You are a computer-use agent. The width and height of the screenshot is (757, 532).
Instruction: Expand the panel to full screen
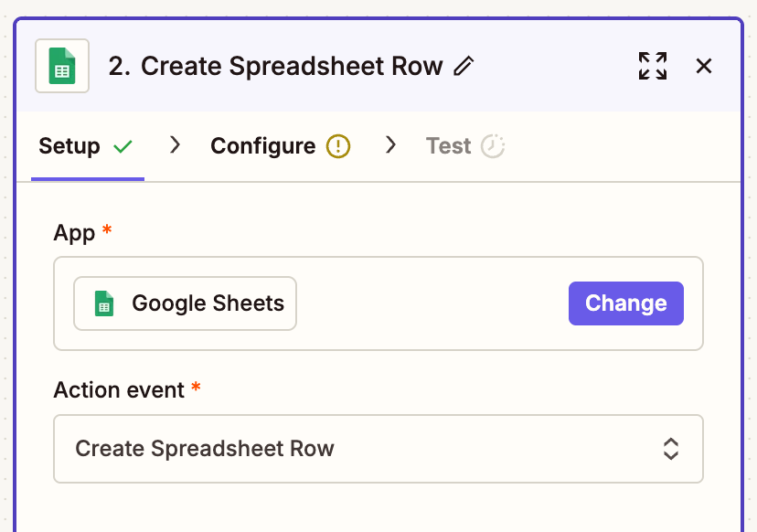[x=652, y=66]
